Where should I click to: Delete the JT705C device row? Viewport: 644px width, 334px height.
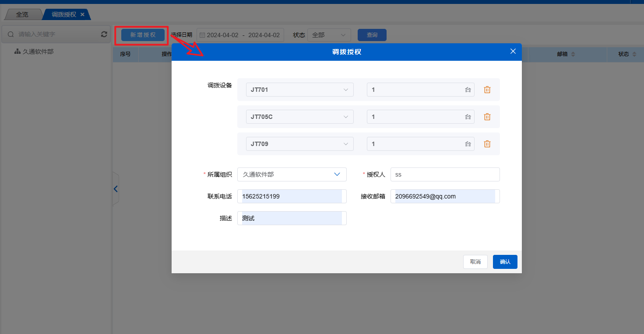(487, 117)
